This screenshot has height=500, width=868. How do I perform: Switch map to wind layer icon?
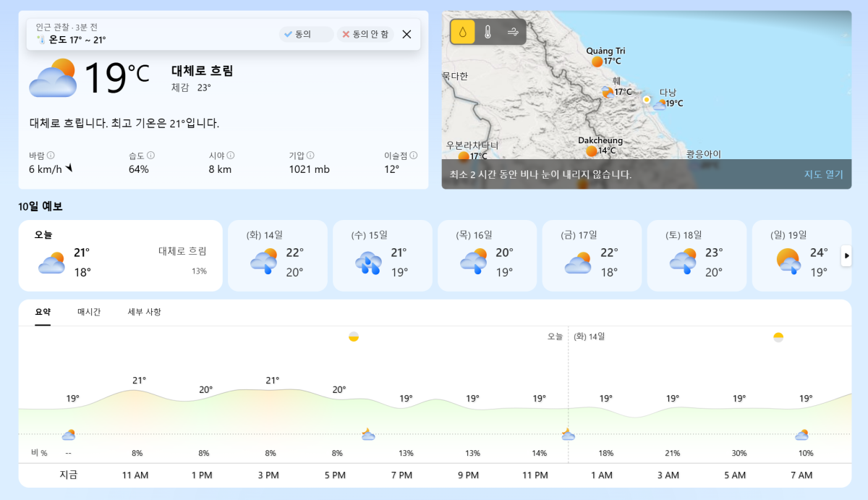tap(513, 32)
